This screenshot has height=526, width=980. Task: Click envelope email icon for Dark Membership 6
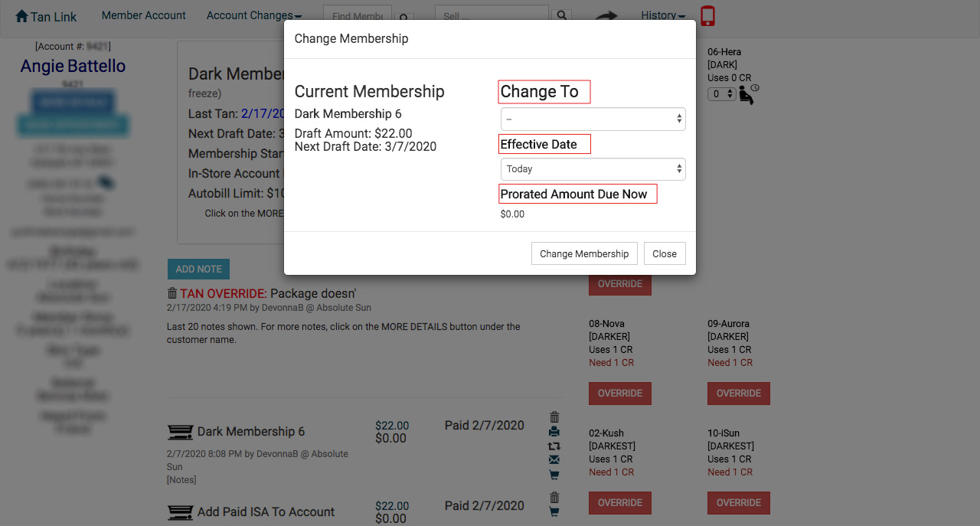tap(554, 459)
